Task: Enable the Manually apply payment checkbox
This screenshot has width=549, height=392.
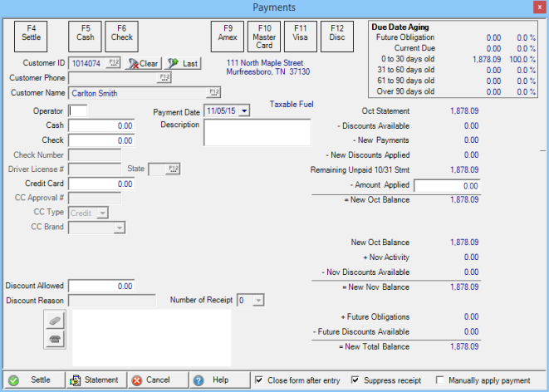Action: coord(440,380)
